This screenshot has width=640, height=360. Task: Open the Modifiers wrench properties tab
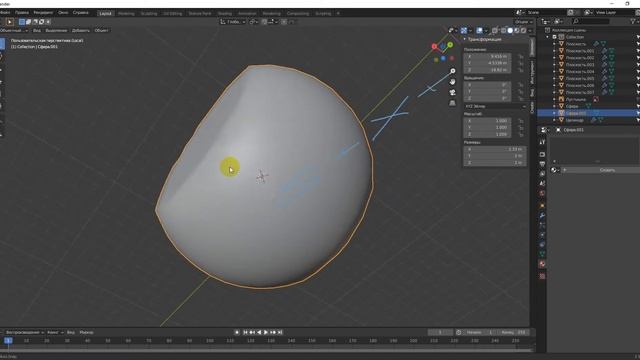pos(542,216)
